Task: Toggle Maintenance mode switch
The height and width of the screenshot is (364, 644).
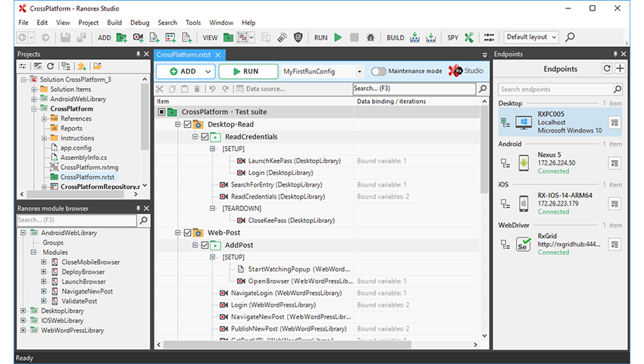Action: click(378, 71)
